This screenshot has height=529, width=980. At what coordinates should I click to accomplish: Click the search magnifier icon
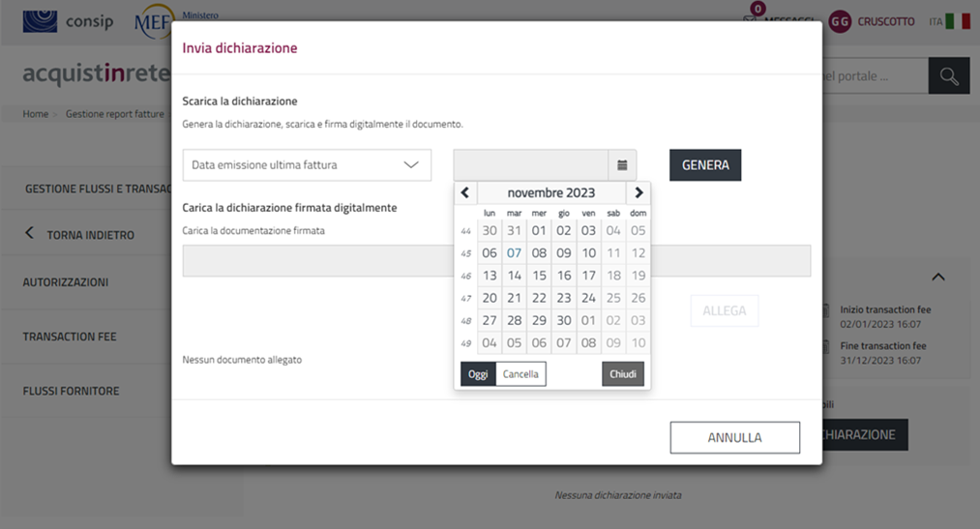click(x=948, y=76)
